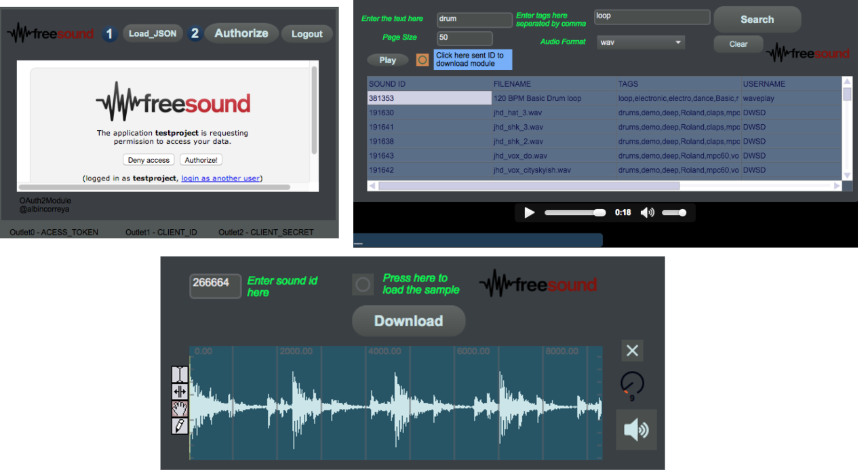The width and height of the screenshot is (868, 470).
Task: Click the USERNAME column header
Action: [791, 84]
